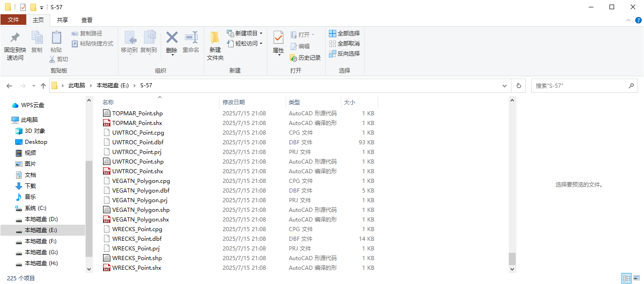Screen dimensions: 644x284
Task: Open the 文件 (File) menu
Action: 14,20
